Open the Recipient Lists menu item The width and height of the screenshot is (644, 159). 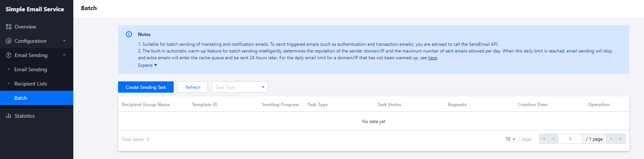30,84
